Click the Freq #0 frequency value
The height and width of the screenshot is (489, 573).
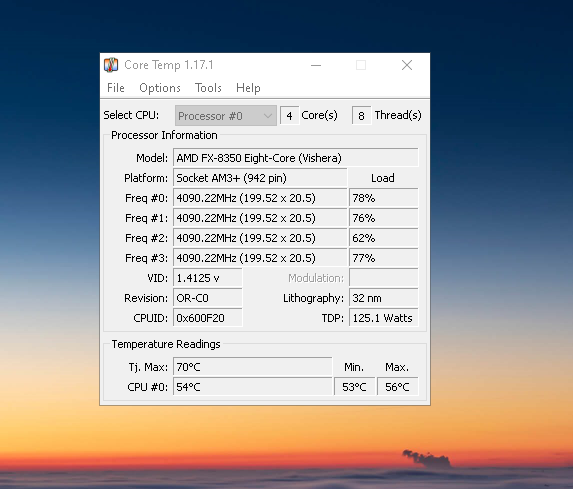tap(260, 198)
